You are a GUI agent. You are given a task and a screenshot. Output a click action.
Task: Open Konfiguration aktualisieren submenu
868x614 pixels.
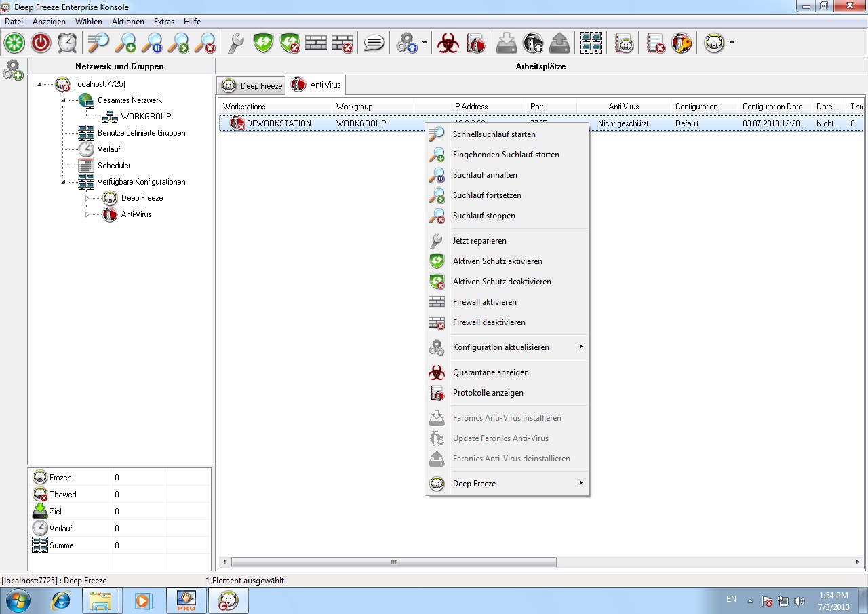(507, 347)
